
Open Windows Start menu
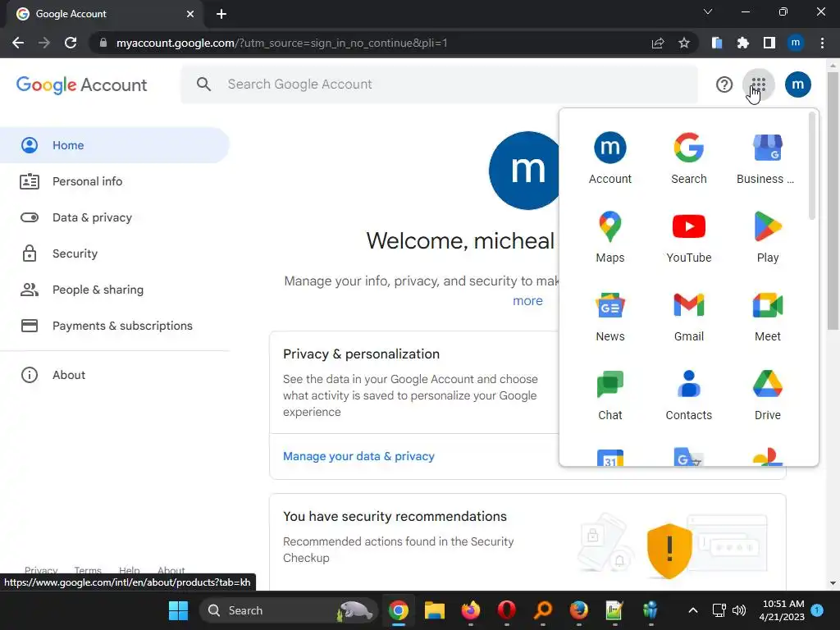(x=178, y=610)
